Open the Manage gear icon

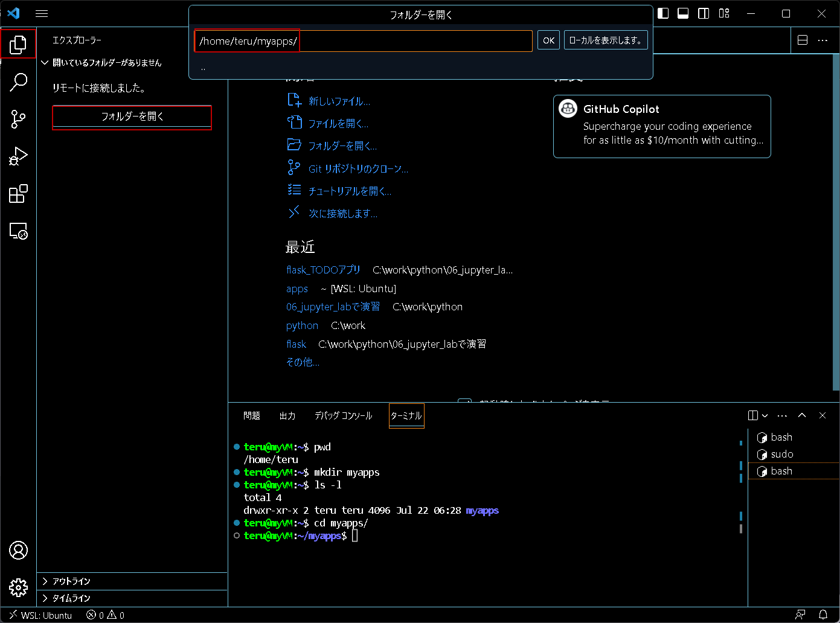18,587
